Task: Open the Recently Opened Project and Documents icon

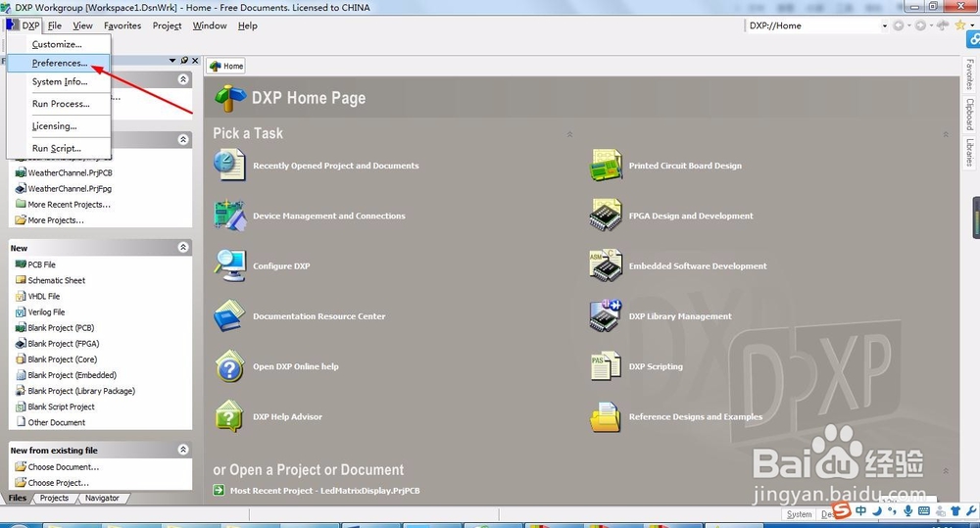Action: (229, 165)
